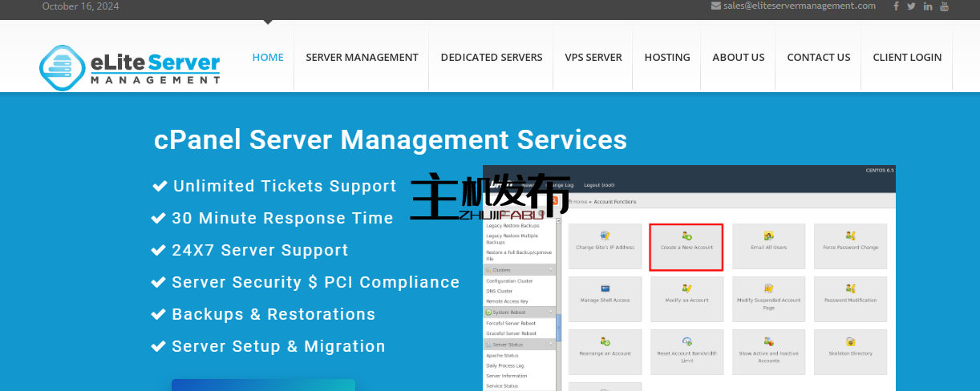The width and height of the screenshot is (980, 391).
Task: Open the Server Management menu
Action: (x=362, y=58)
